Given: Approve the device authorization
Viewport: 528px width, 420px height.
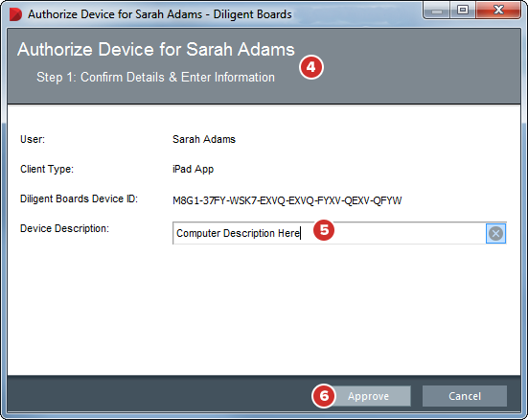Looking at the screenshot, I should click(x=368, y=396).
